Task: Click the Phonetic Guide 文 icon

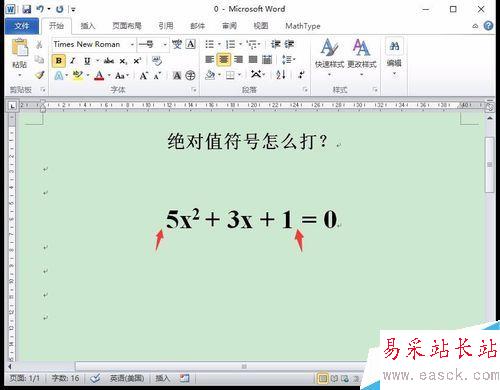Action: (177, 44)
